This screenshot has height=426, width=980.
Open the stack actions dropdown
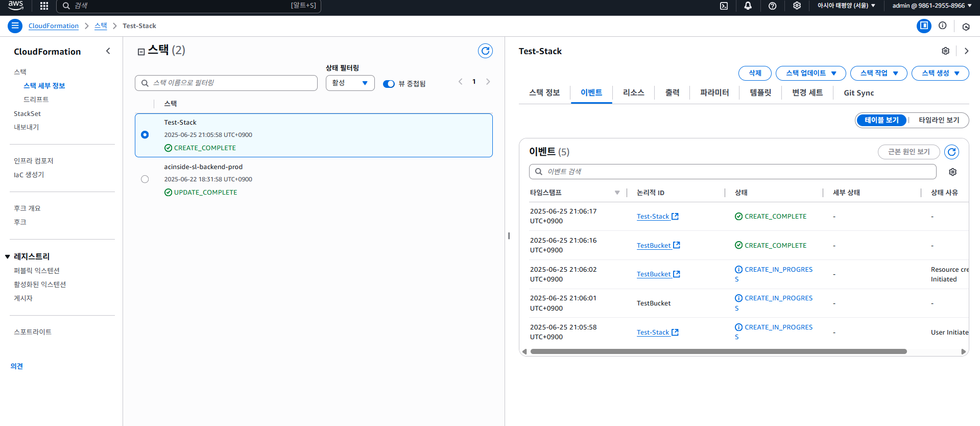point(878,73)
